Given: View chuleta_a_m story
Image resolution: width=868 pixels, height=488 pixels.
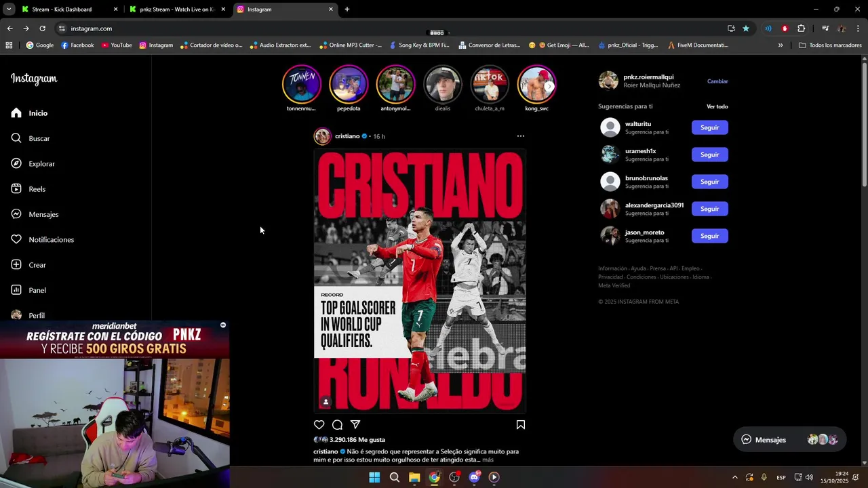Looking at the screenshot, I should pyautogui.click(x=490, y=84).
